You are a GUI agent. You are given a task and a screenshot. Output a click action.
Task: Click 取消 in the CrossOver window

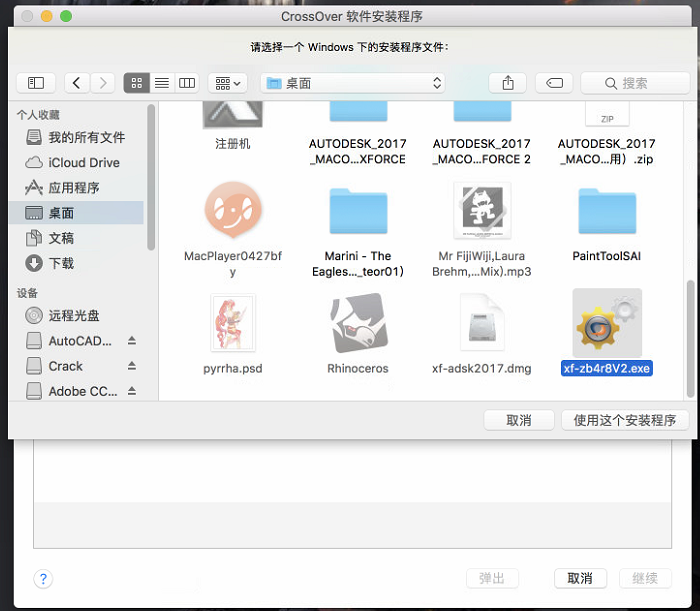point(580,579)
